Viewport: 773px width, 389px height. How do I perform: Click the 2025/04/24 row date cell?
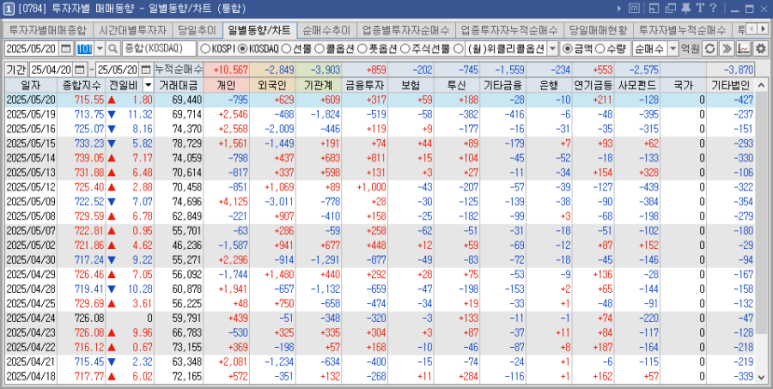(30, 318)
